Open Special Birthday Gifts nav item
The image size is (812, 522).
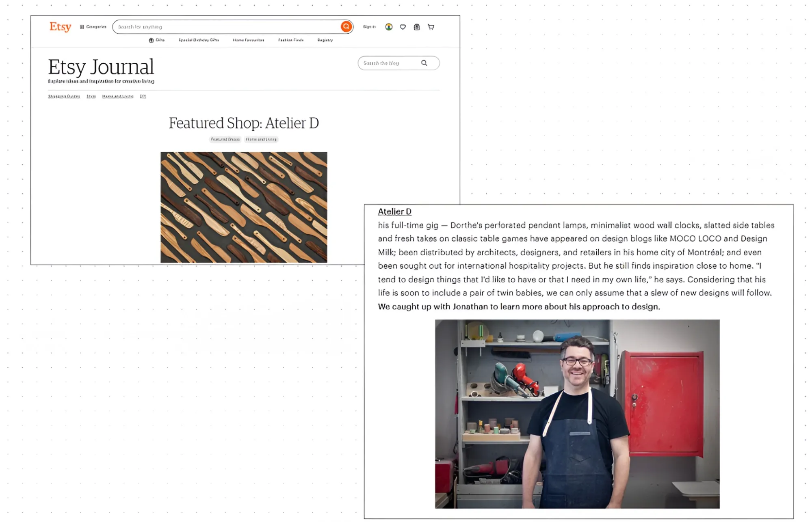pyautogui.click(x=199, y=40)
